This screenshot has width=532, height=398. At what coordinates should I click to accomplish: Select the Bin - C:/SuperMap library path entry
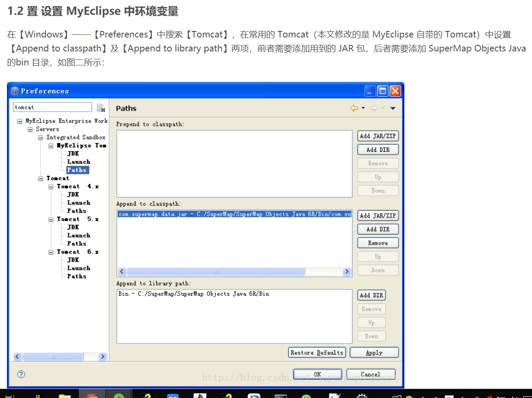click(x=194, y=294)
